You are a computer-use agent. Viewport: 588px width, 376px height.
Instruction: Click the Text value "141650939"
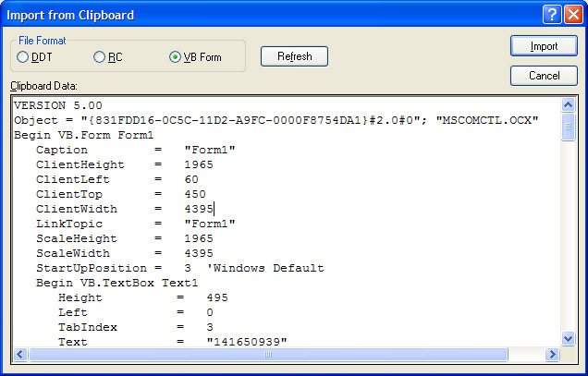click(x=247, y=342)
